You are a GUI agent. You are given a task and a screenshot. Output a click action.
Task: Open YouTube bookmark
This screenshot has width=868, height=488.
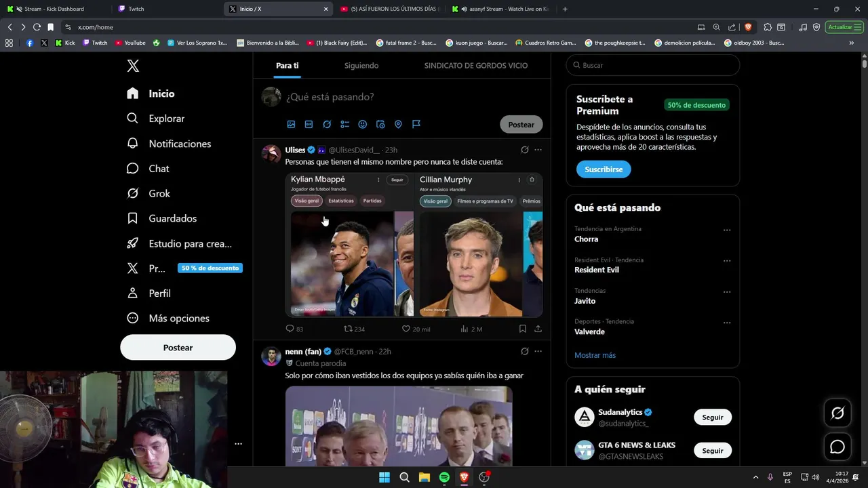tap(130, 43)
